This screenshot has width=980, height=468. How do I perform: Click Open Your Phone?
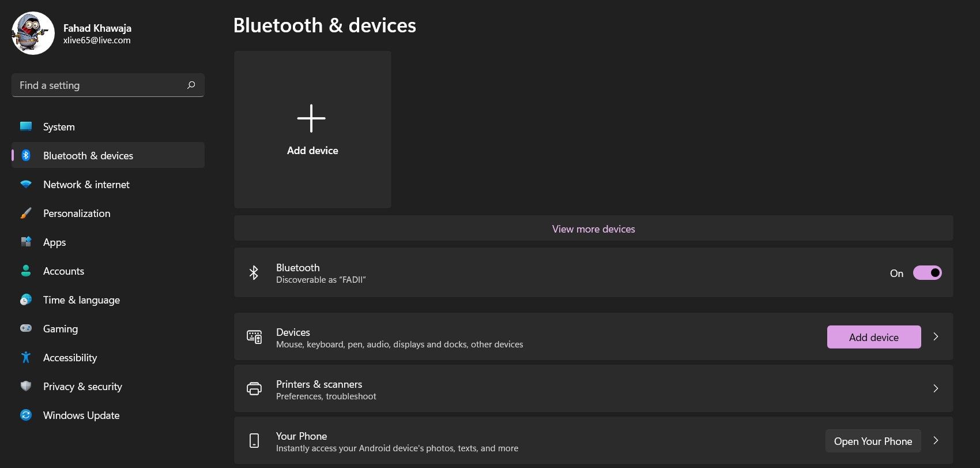click(x=873, y=440)
